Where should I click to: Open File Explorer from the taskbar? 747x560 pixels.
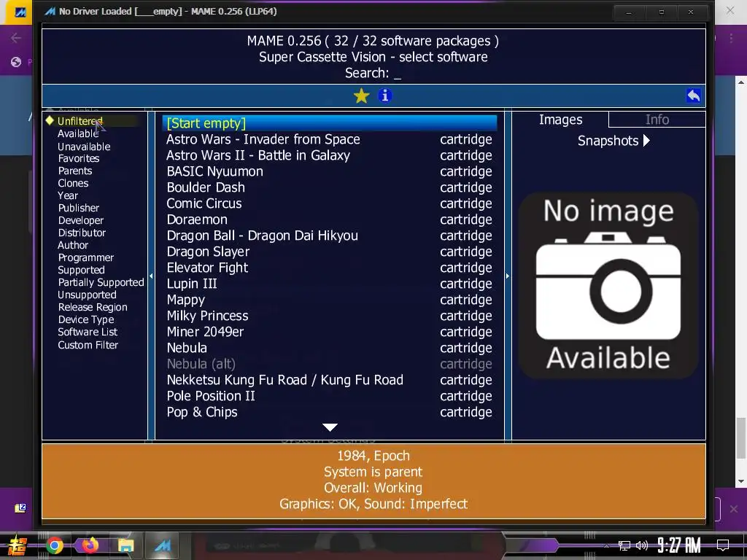125,545
